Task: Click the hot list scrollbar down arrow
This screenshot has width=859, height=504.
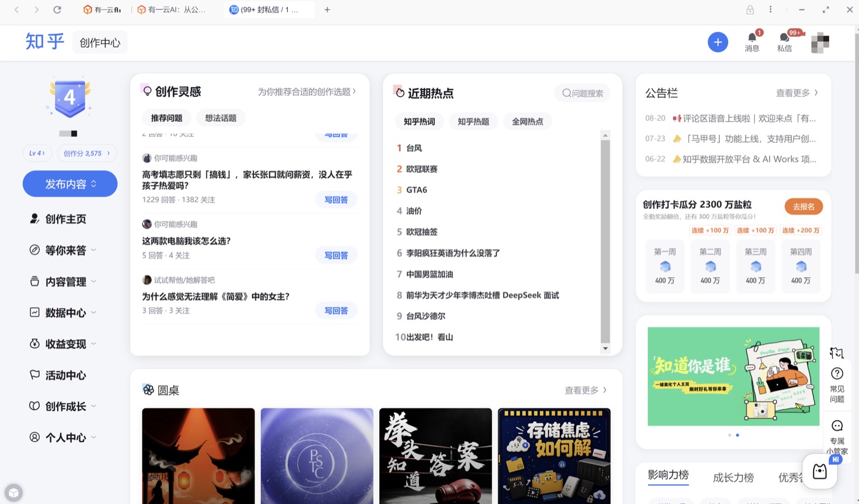Action: coord(606,349)
